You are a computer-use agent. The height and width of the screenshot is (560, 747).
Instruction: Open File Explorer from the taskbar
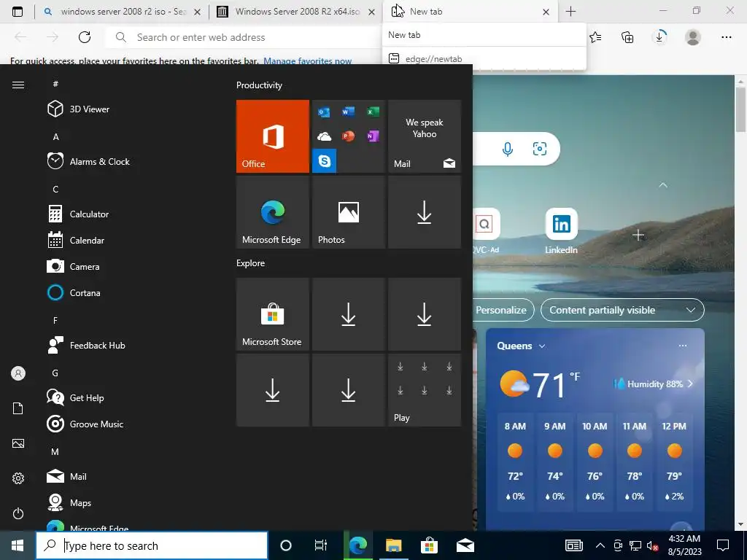[x=393, y=545]
